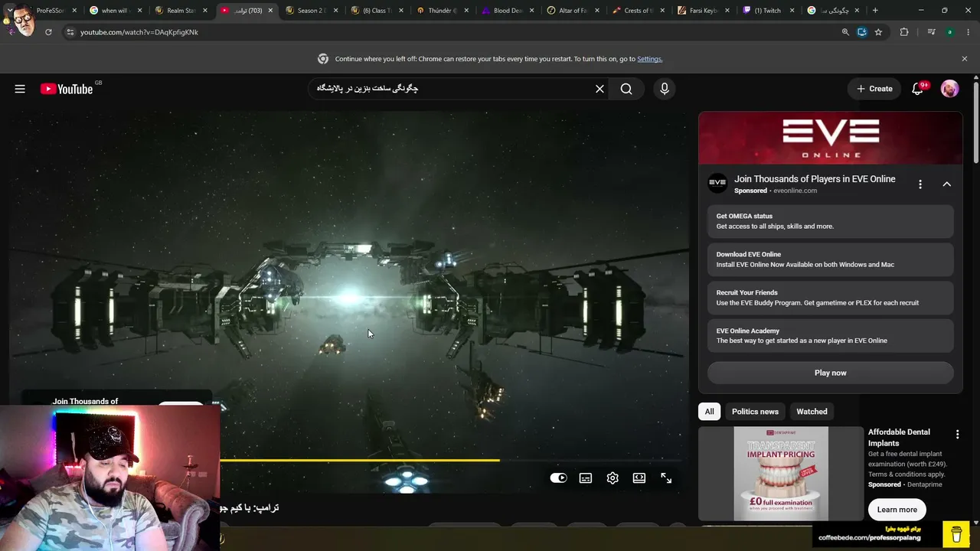Switch the player to theater mode
The height and width of the screenshot is (551, 980).
point(639,478)
